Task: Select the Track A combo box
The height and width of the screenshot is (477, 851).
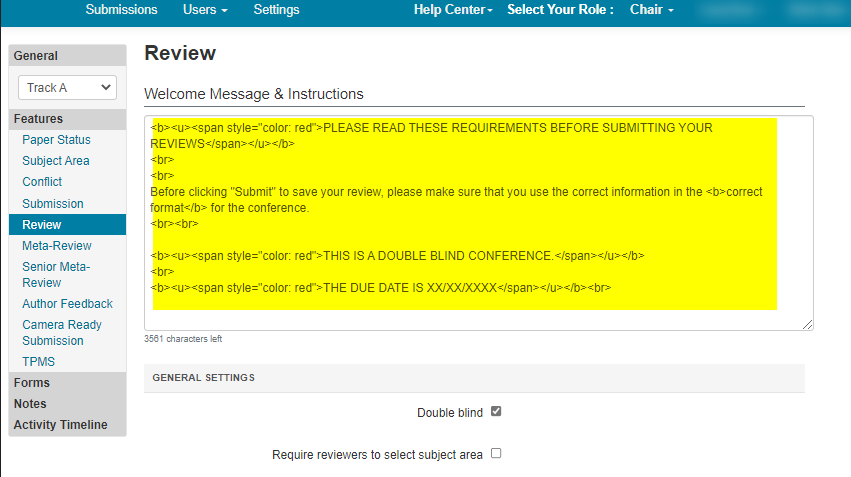Action: [x=67, y=88]
